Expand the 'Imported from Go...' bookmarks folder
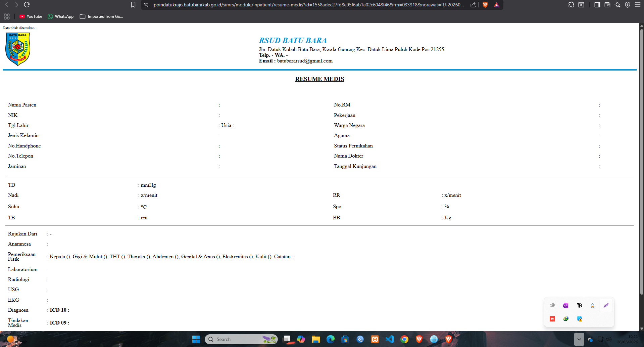The height and width of the screenshot is (347, 644). [x=102, y=16]
